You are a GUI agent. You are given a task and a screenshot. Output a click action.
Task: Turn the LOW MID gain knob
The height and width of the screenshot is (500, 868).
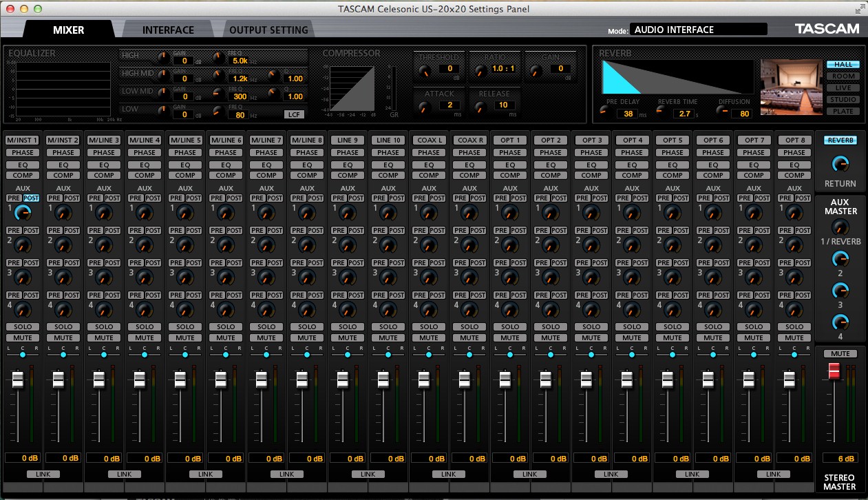164,94
